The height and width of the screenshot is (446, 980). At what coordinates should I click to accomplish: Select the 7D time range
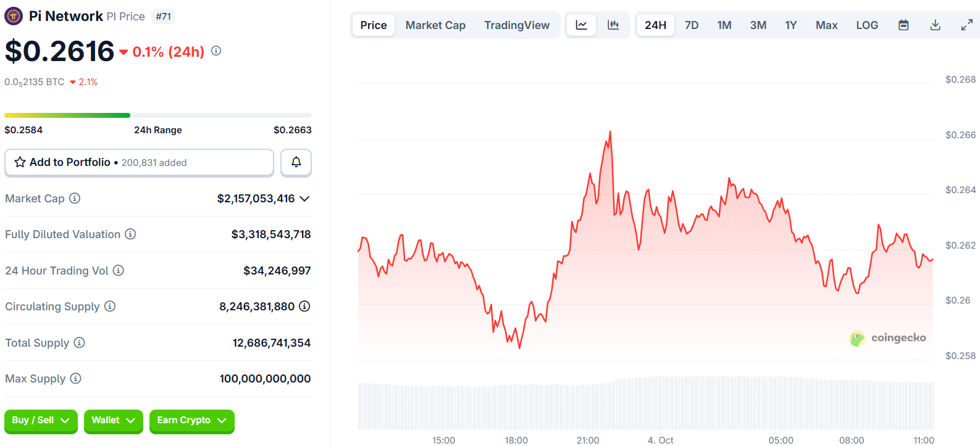[692, 25]
